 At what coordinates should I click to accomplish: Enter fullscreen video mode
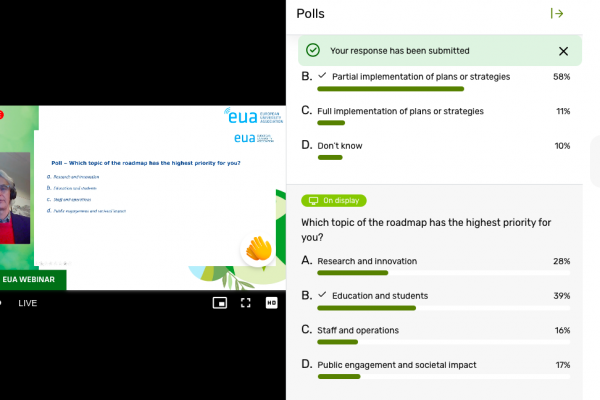[x=246, y=302]
